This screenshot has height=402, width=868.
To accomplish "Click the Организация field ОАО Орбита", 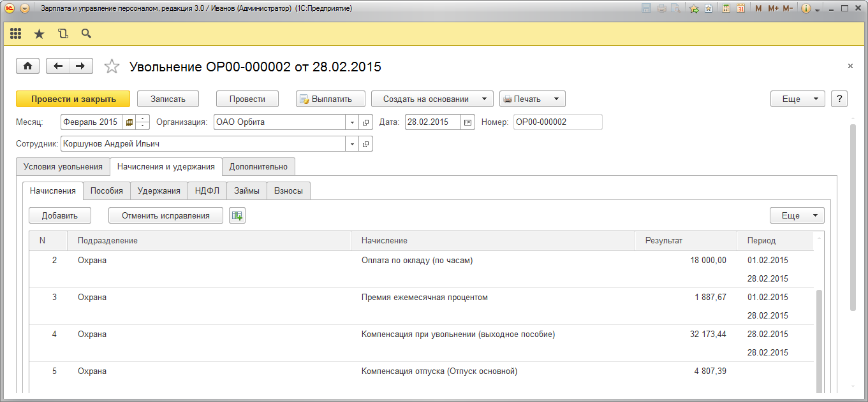I will pos(279,122).
